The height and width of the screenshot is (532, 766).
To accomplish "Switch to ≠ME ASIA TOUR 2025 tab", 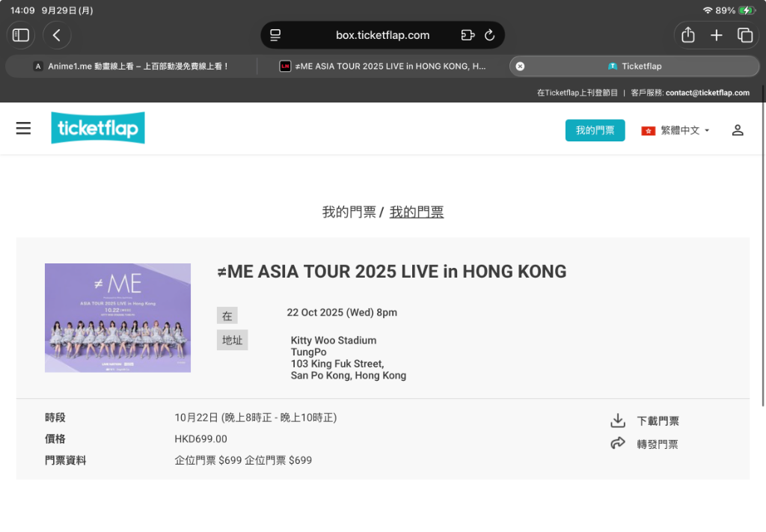I will point(382,66).
